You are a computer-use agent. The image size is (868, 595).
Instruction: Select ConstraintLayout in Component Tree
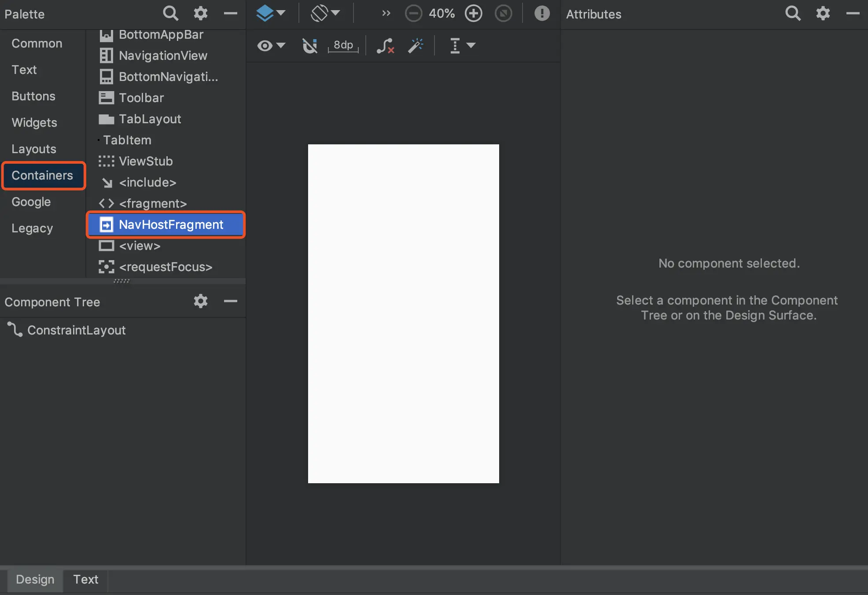click(123, 331)
